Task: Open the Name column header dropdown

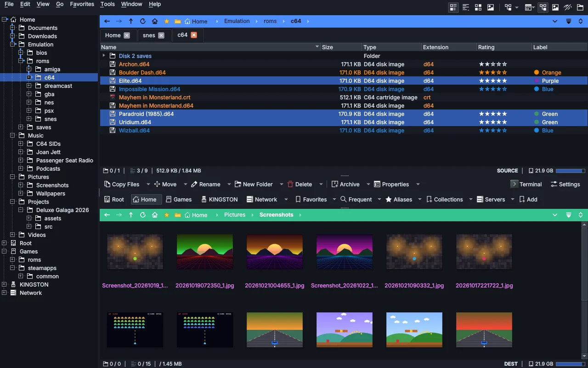Action: point(317,47)
